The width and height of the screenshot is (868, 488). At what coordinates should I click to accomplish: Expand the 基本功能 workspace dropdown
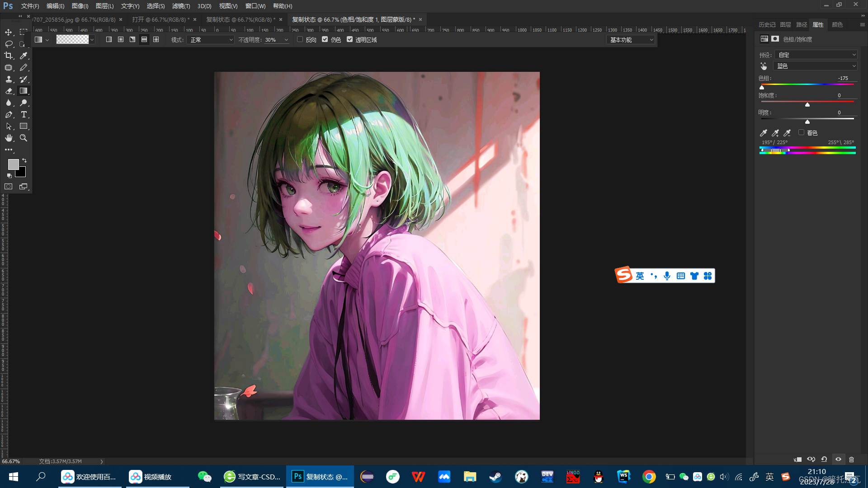tap(631, 40)
